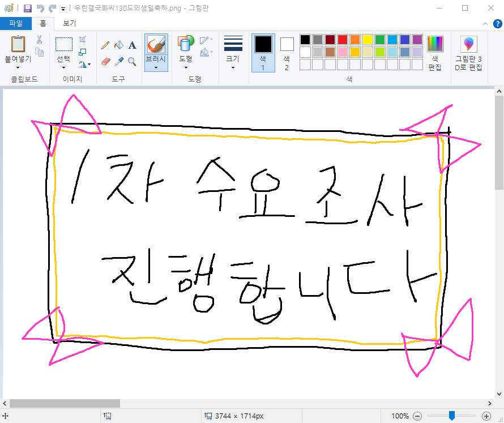
Task: Click the Copy icon
Action: [39, 52]
